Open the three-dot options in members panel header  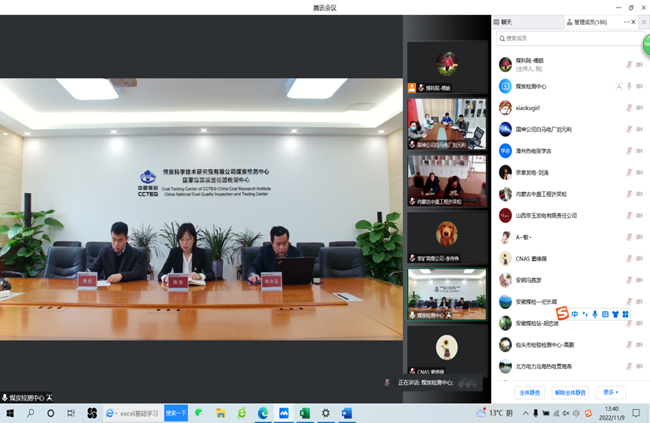[x=624, y=21]
